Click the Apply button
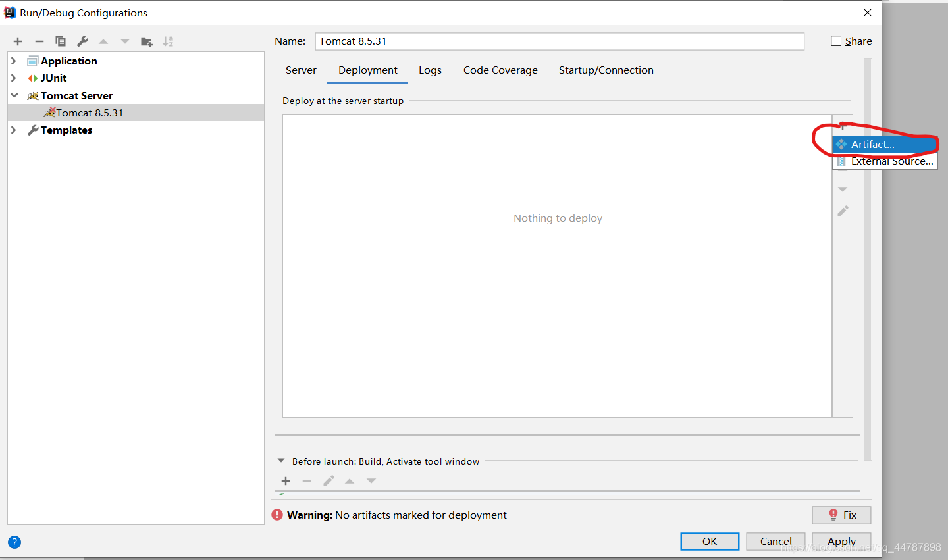This screenshot has height=560, width=948. (x=841, y=541)
